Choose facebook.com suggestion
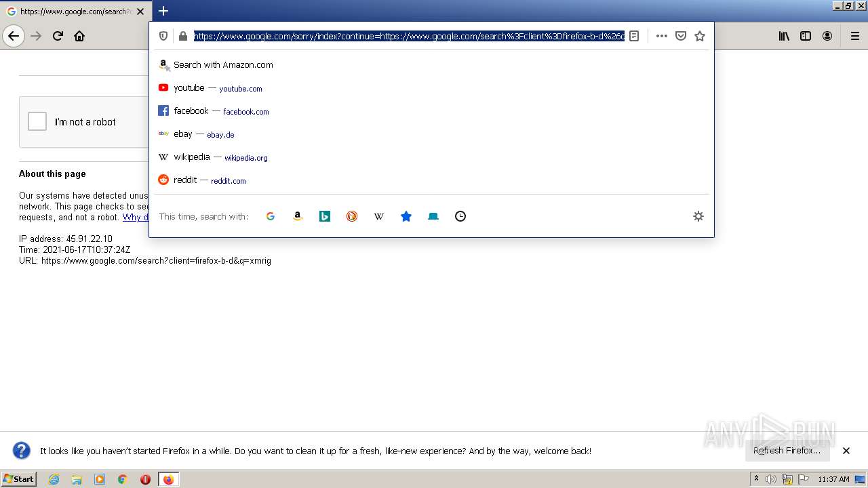 (431, 111)
